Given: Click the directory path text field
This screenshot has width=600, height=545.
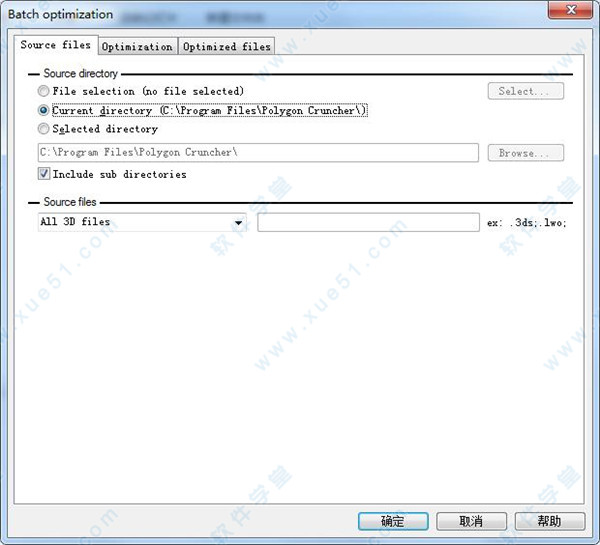Looking at the screenshot, I should click(258, 152).
